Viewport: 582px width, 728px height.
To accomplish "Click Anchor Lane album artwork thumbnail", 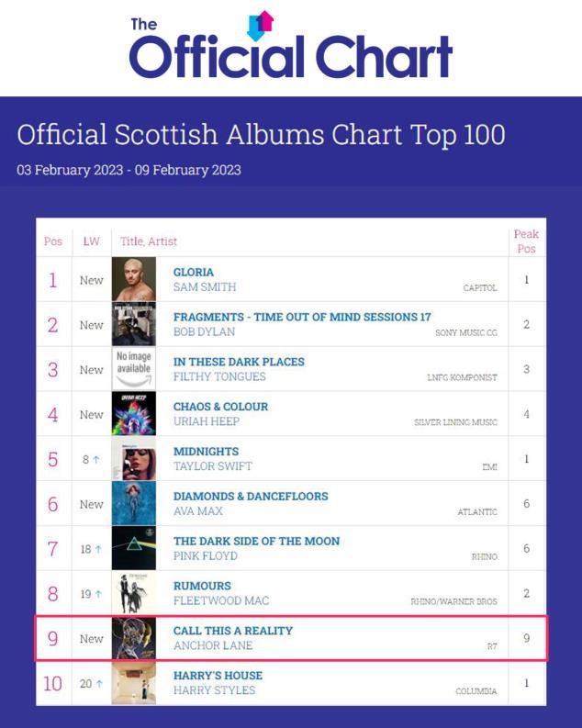I will tap(134, 638).
